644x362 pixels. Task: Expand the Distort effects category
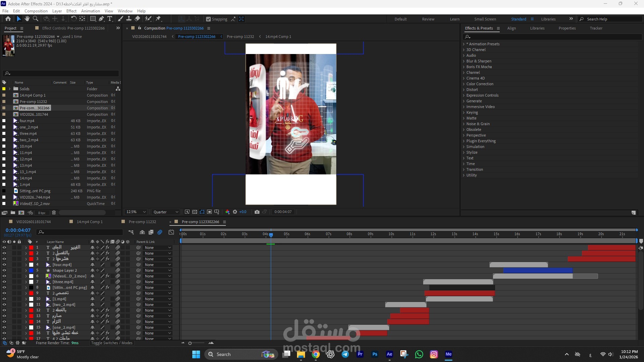coord(464,90)
